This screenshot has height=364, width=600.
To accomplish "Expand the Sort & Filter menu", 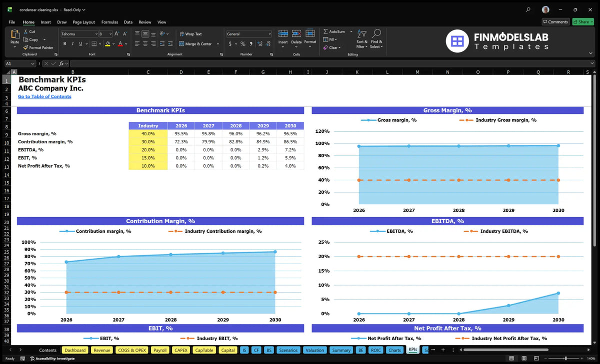I will [x=362, y=39].
